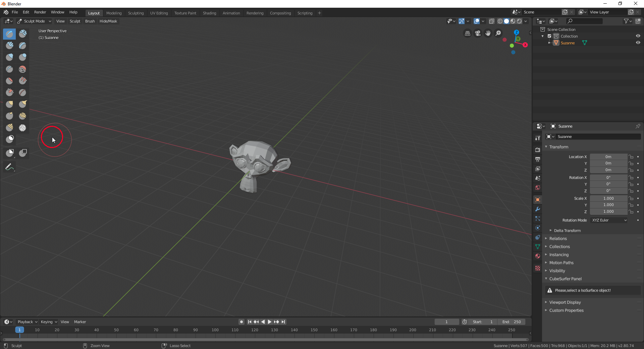644x349 pixels.
Task: Add a new workspace tab
Action: [x=319, y=13]
